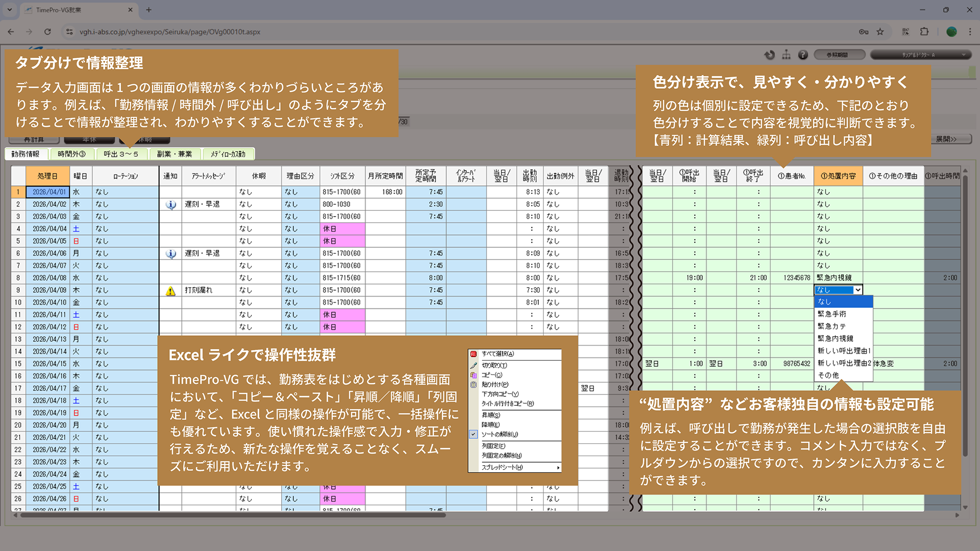
Task: Open the saved password key icon
Action: pos(864,32)
